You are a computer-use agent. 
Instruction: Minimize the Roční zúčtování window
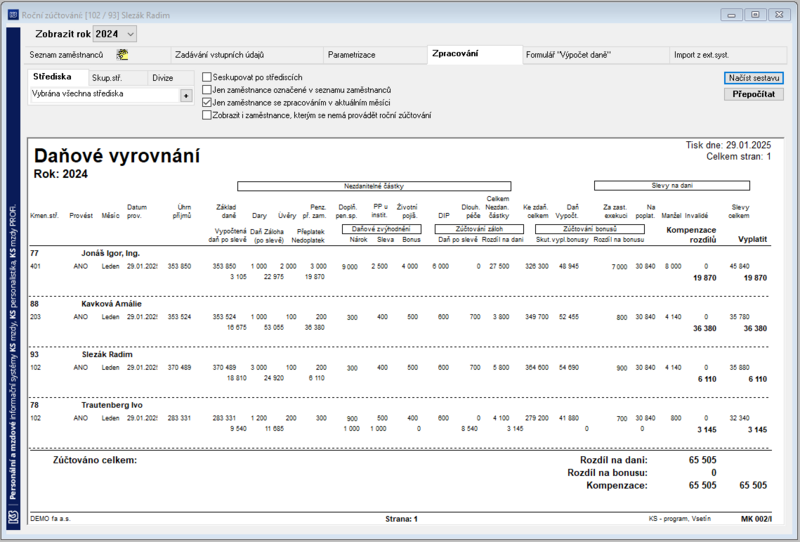[731, 15]
